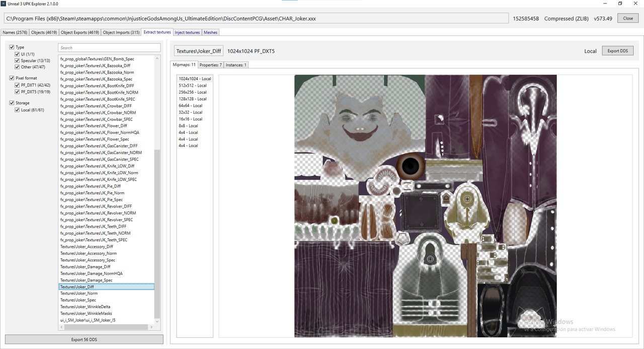644x349 pixels.
Task: Select Textures\Joker_WrinkleDelta row
Action: click(107, 307)
